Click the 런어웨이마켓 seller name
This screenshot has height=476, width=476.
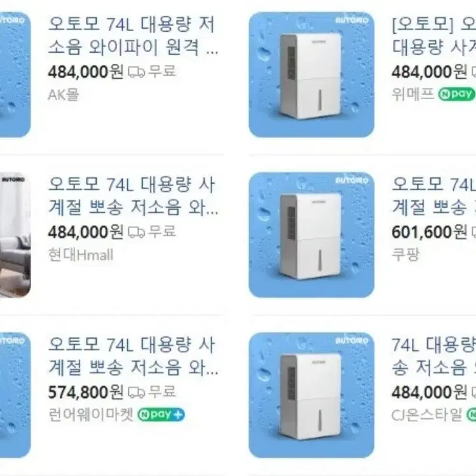pyautogui.click(x=91, y=415)
